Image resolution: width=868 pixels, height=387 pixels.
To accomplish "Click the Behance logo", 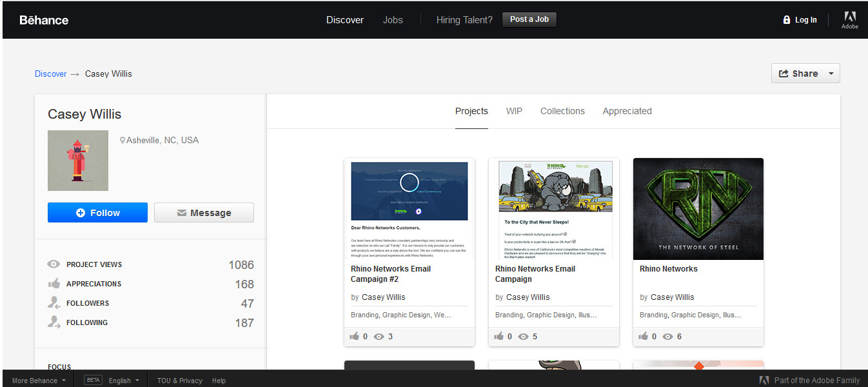I will click(x=44, y=20).
